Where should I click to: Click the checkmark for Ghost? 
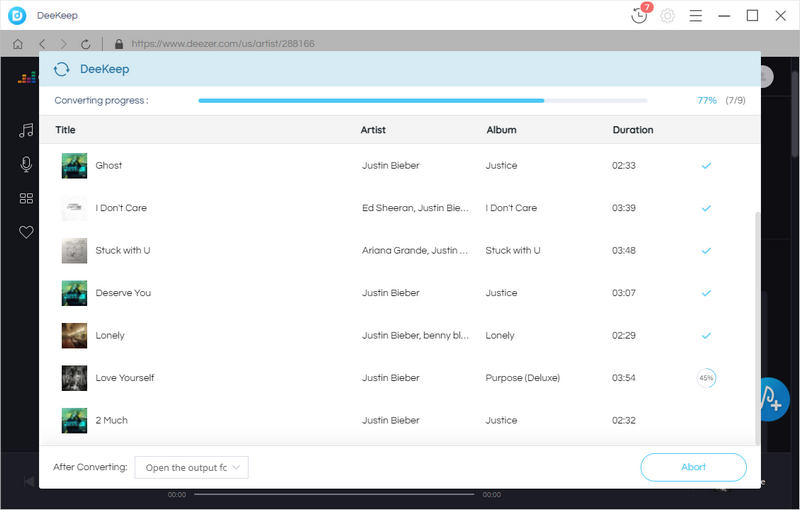click(706, 165)
